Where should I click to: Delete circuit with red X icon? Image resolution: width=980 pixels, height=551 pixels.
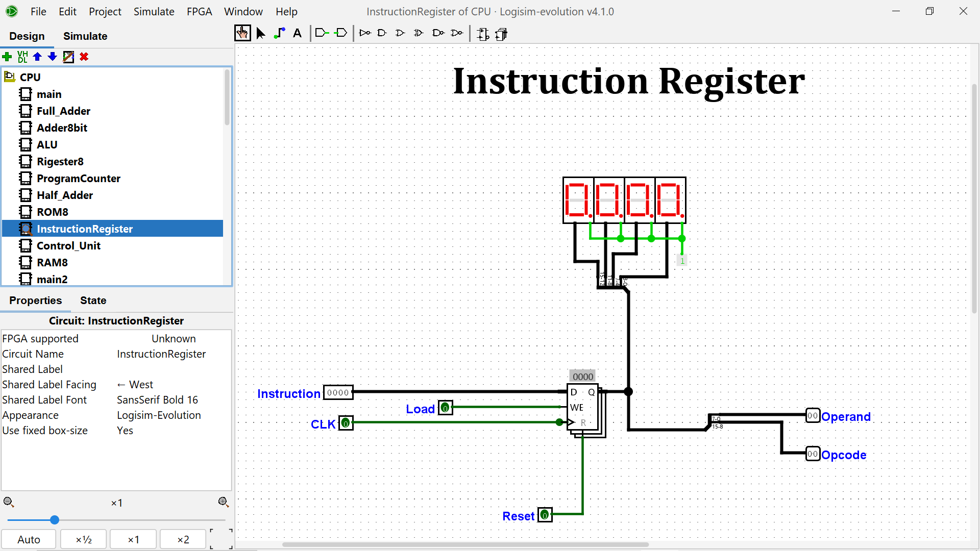(x=84, y=57)
